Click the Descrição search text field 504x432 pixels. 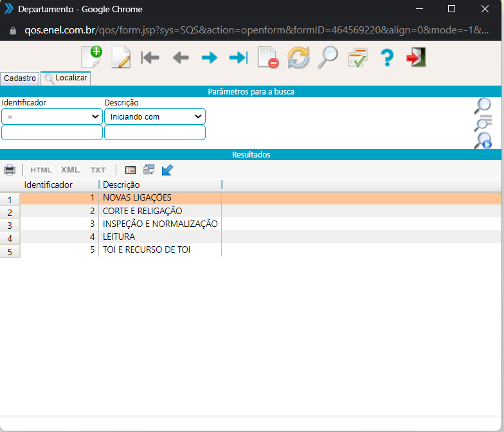(155, 132)
